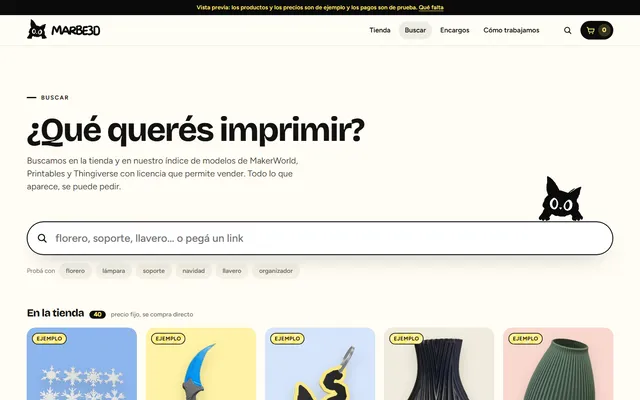Go to the Tienda menu item
The width and height of the screenshot is (640, 400).
380,30
